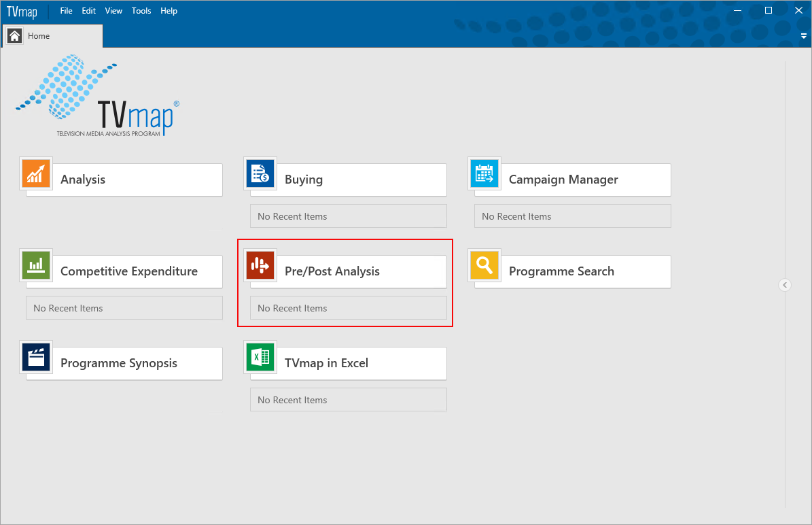Click "No Recent Items" under Buying
The image size is (812, 525).
click(349, 216)
